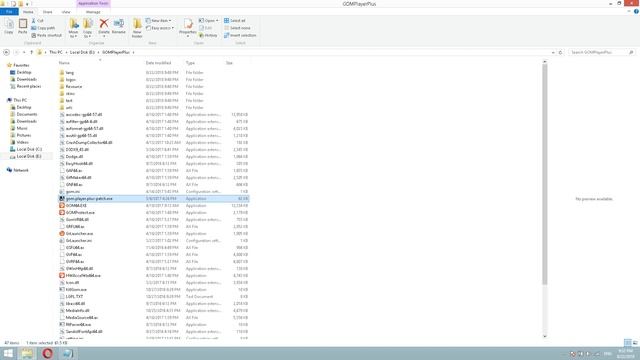This screenshot has height=360, width=640.
Task: Expand the address bar history dropdown
Action: point(553,52)
